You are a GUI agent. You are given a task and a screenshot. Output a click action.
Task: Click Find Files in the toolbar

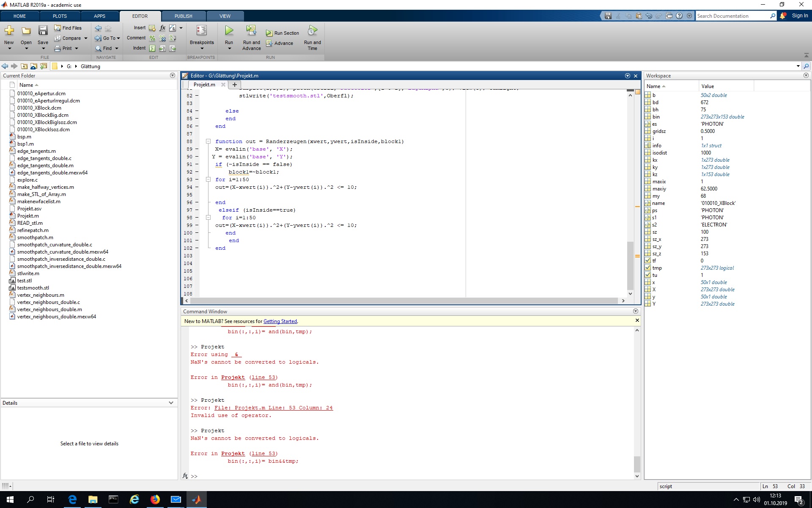[x=68, y=28]
